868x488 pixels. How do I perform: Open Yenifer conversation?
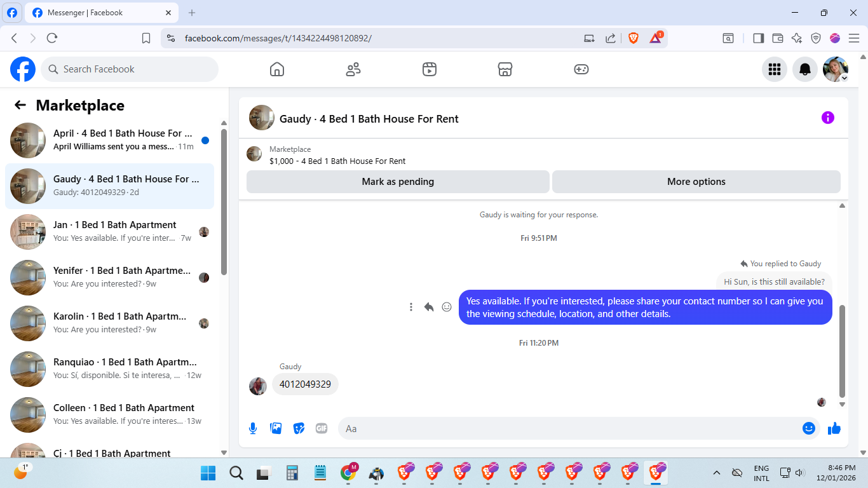[x=109, y=278]
